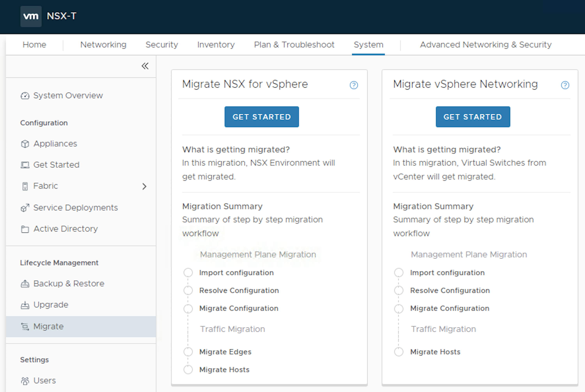Viewport: 585px width, 392px height.
Task: Click the Networking tab in navigation bar
Action: (102, 45)
